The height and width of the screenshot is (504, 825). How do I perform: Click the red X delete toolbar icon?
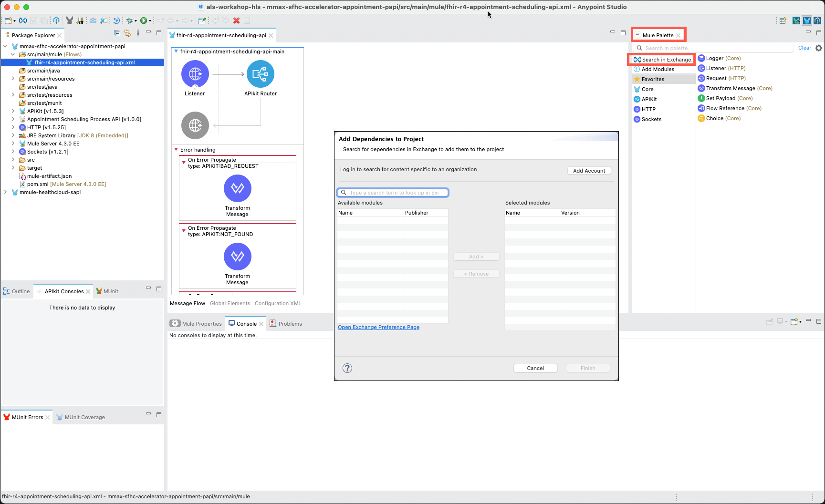tap(236, 21)
